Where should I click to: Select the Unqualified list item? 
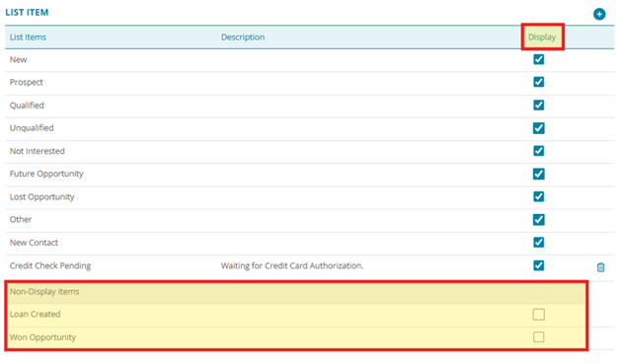click(32, 128)
